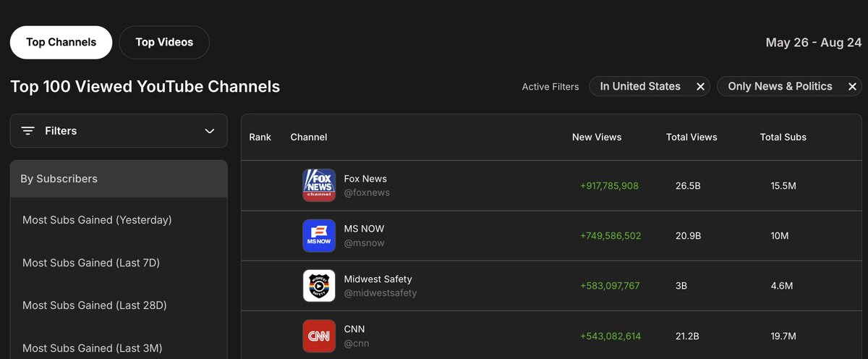This screenshot has height=359, width=868.
Task: Click the +917,785,908 new views value
Action: pos(609,186)
